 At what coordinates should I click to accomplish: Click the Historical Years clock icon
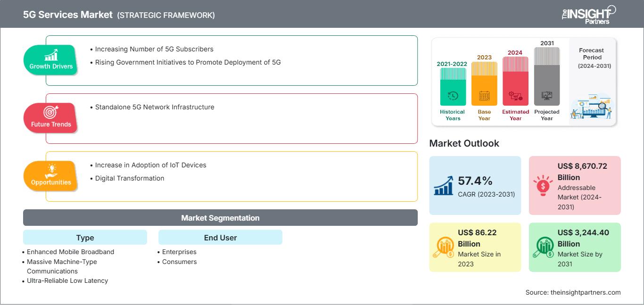coord(453,96)
